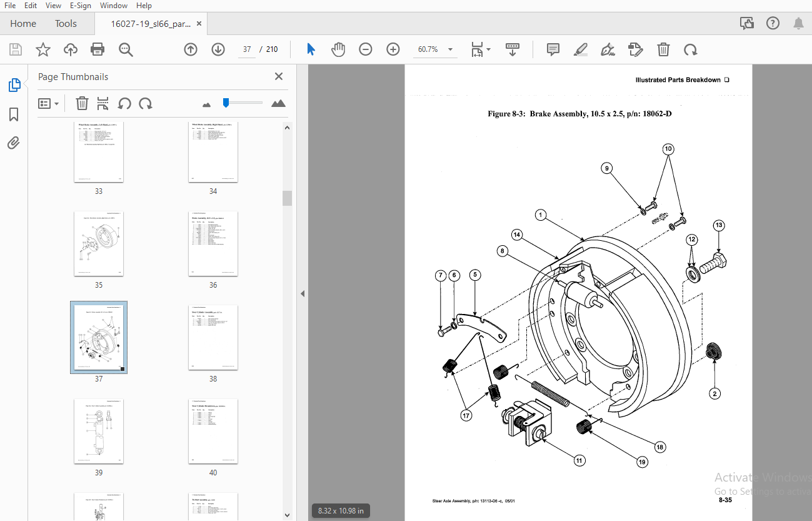Screen dimensions: 812x521
Task: Delete selected thumbnail via panel trash icon
Action: (x=82, y=103)
